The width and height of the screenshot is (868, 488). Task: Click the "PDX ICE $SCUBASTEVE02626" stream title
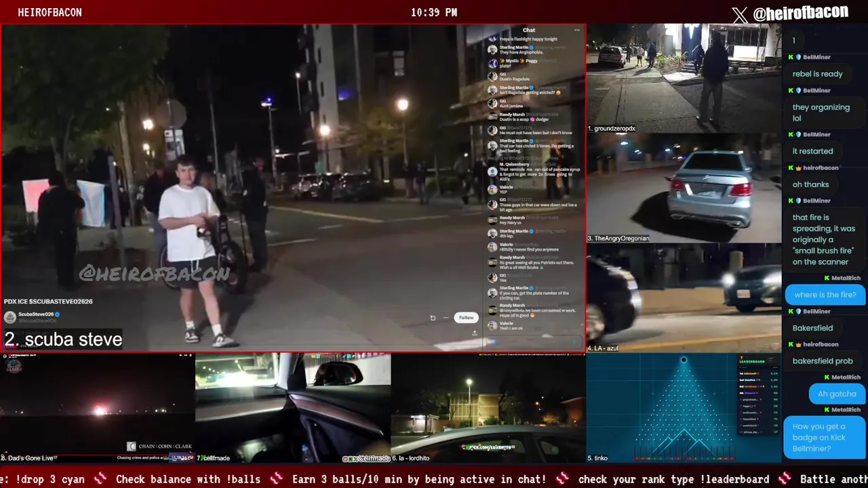tap(48, 302)
